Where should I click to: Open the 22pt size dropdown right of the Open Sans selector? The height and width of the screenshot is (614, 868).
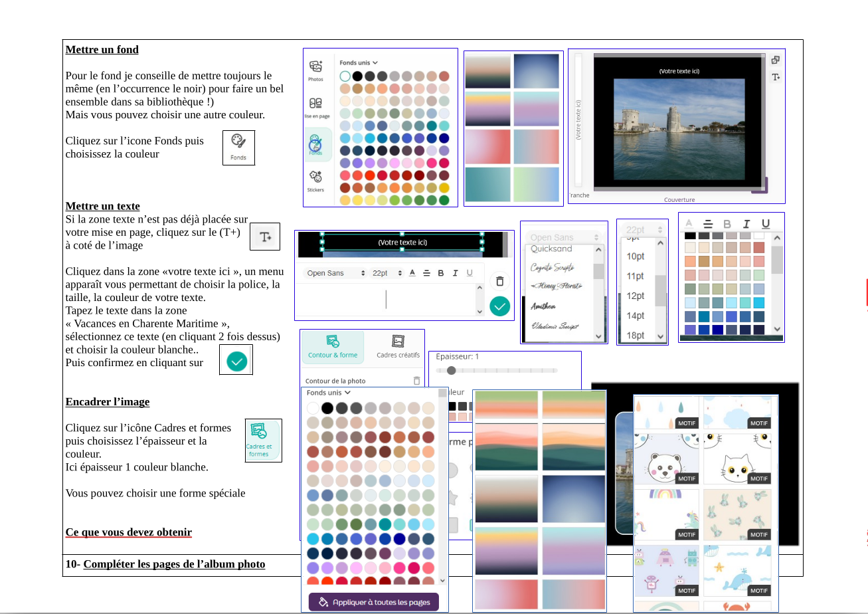pos(387,273)
